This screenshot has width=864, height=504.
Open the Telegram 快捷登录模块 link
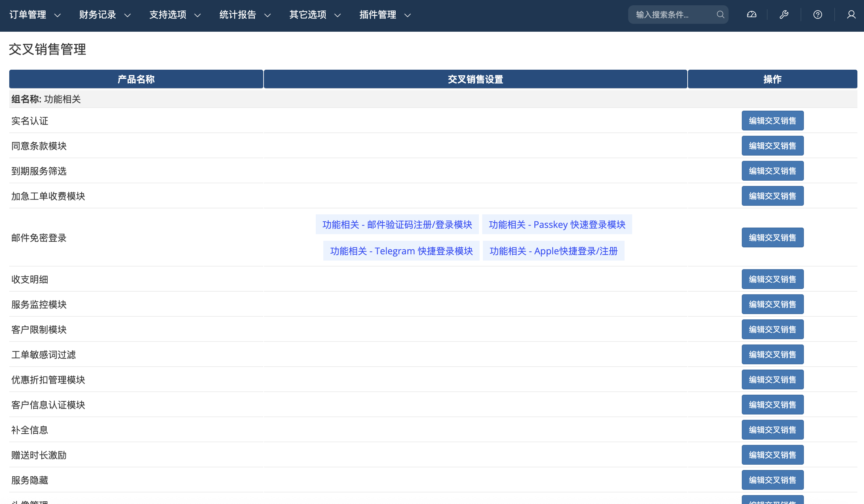[x=401, y=251]
